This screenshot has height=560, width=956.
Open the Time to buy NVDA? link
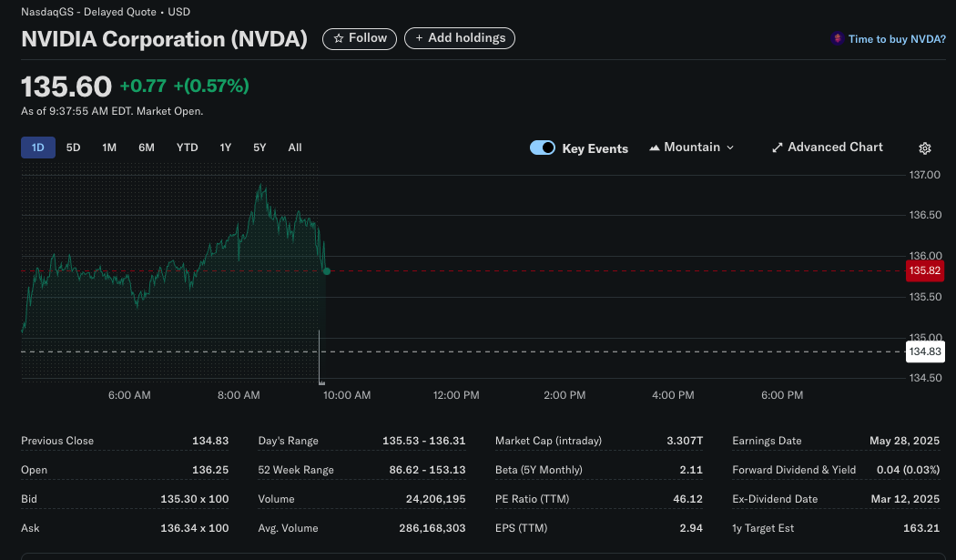(x=897, y=39)
